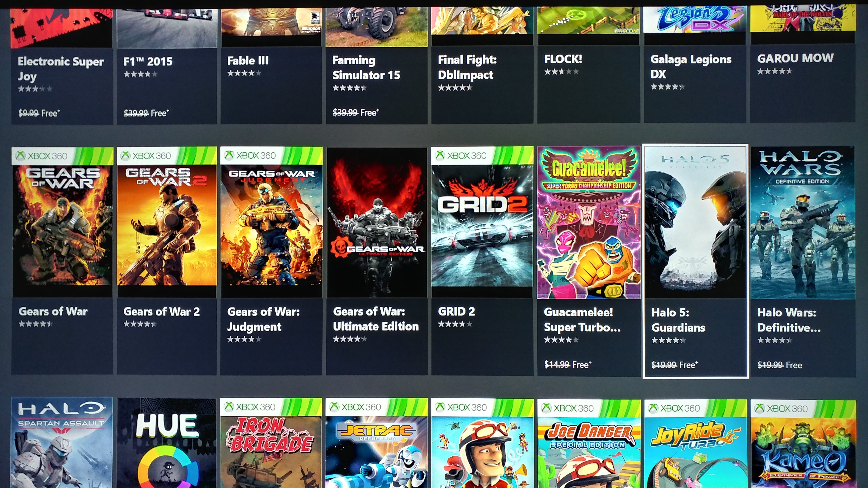Click Gears of War: Judgment title text
Image resolution: width=868 pixels, height=488 pixels.
[263, 319]
